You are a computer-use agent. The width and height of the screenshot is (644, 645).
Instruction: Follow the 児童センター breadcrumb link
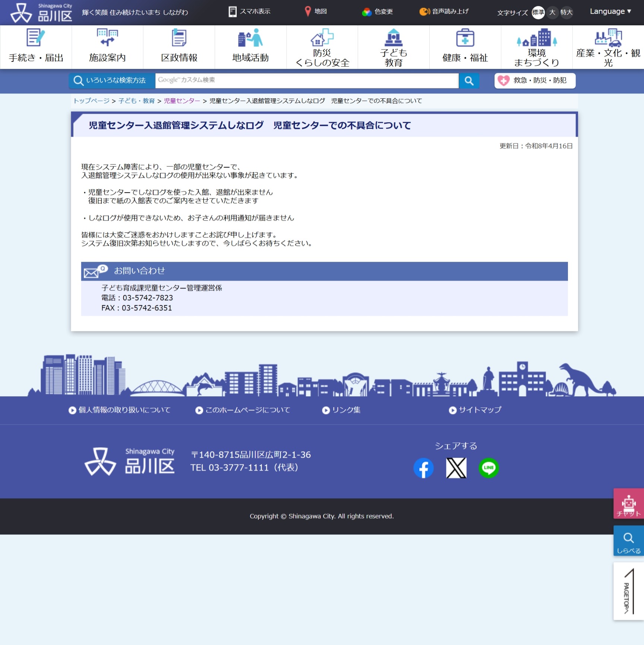click(182, 101)
